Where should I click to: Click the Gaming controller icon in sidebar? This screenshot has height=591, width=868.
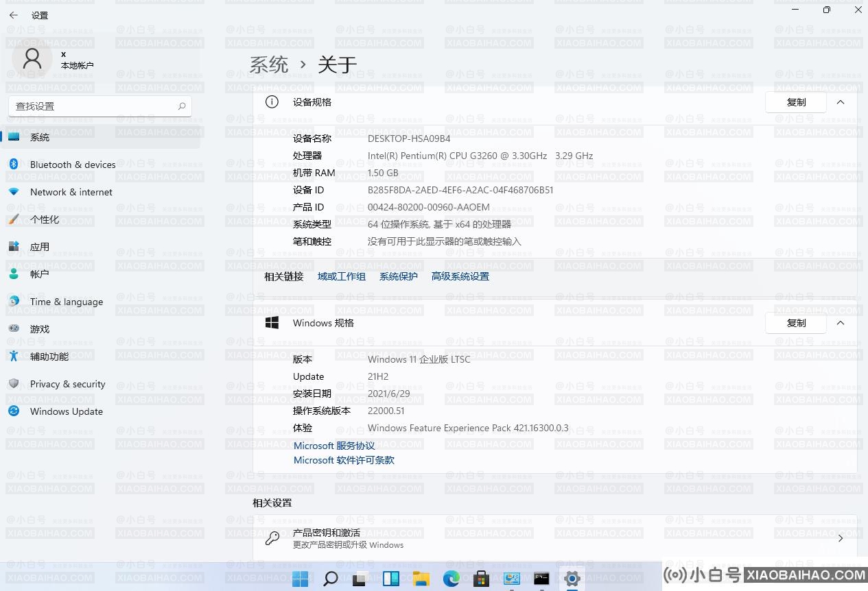[x=14, y=329]
